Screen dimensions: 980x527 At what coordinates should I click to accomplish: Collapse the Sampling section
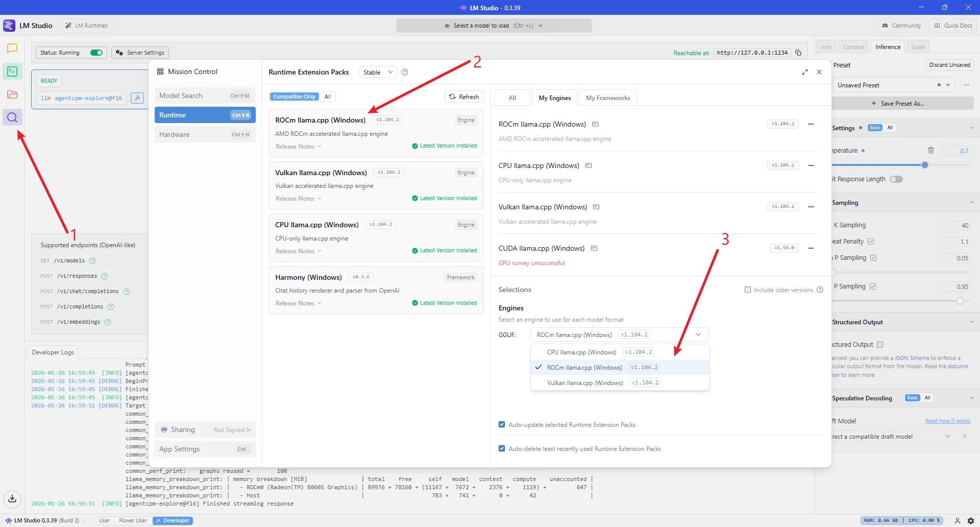[971, 203]
